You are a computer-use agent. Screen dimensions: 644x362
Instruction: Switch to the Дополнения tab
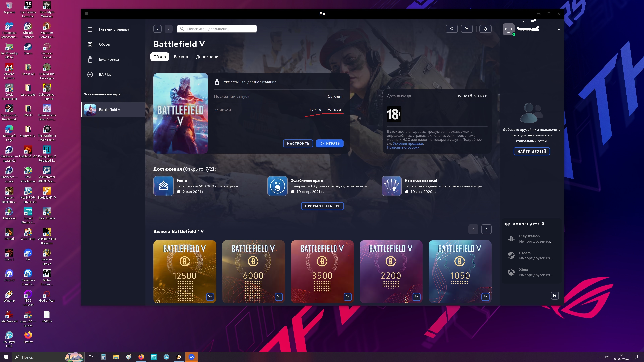click(x=208, y=57)
